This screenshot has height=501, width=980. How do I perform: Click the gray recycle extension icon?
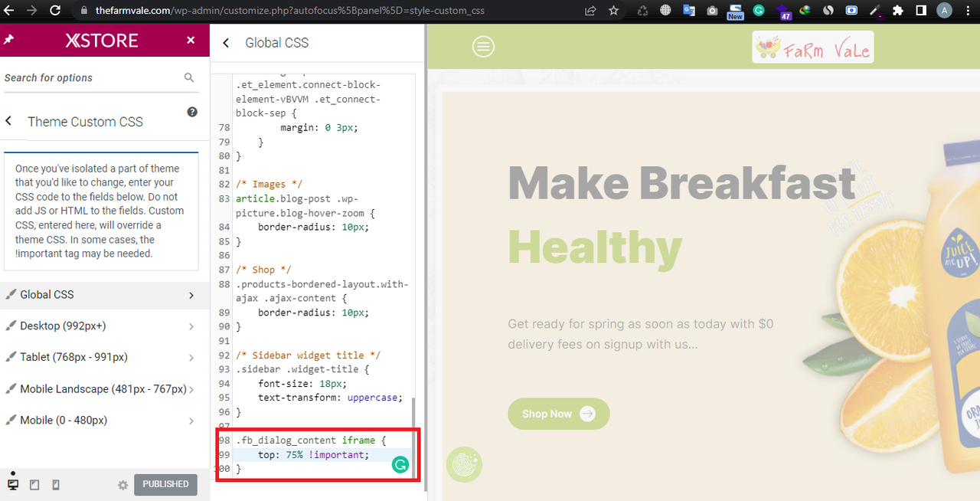(x=642, y=11)
